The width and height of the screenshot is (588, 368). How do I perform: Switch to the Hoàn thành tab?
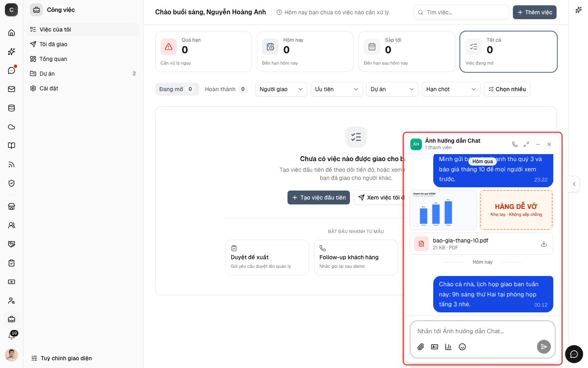click(x=226, y=89)
